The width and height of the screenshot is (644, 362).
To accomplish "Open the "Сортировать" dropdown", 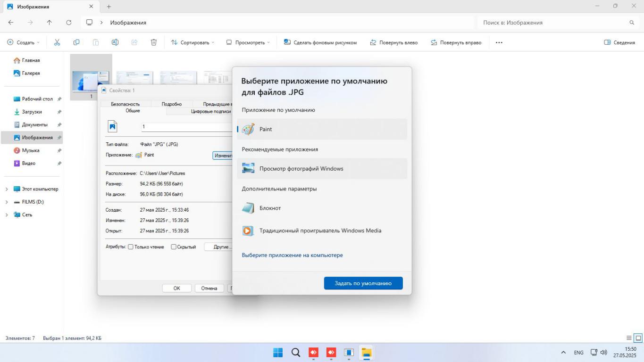I will tap(192, 42).
